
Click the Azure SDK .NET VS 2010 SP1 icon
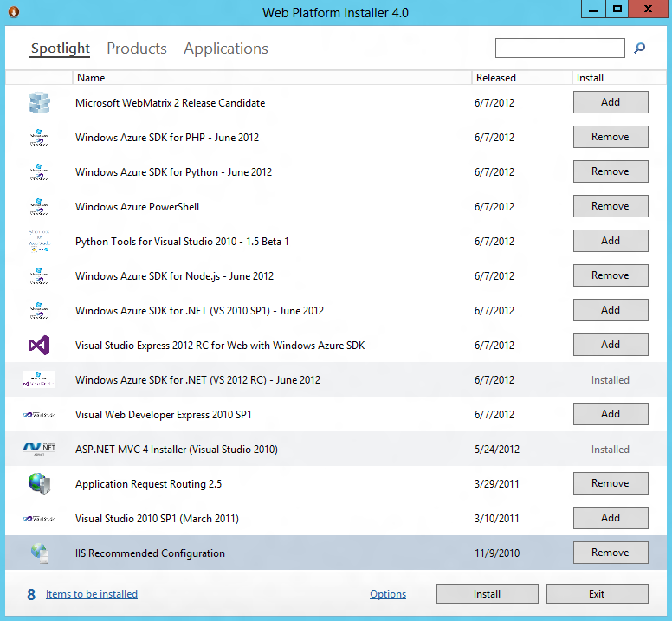point(40,311)
